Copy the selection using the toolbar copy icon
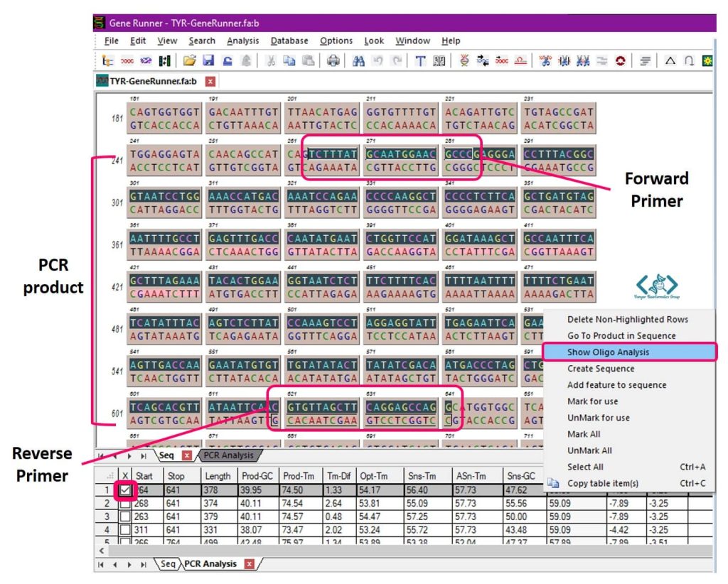This screenshot has height=584, width=728. coord(289,61)
